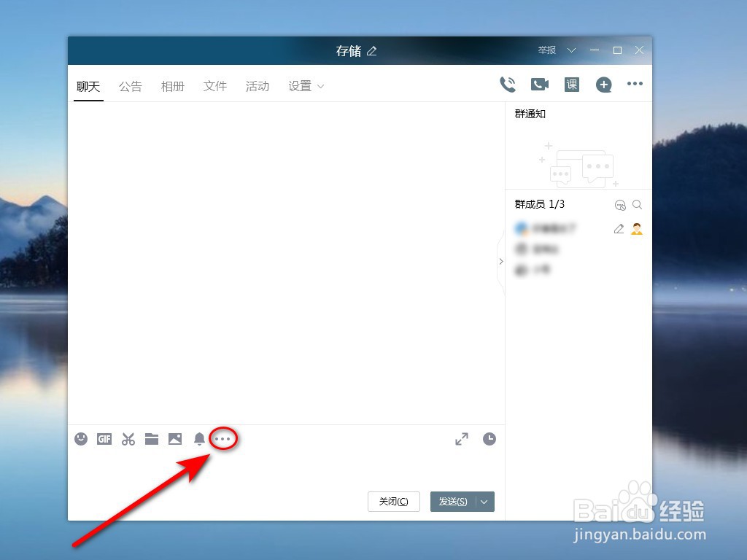Search group members with the magnifier icon
This screenshot has width=747, height=560.
point(638,205)
